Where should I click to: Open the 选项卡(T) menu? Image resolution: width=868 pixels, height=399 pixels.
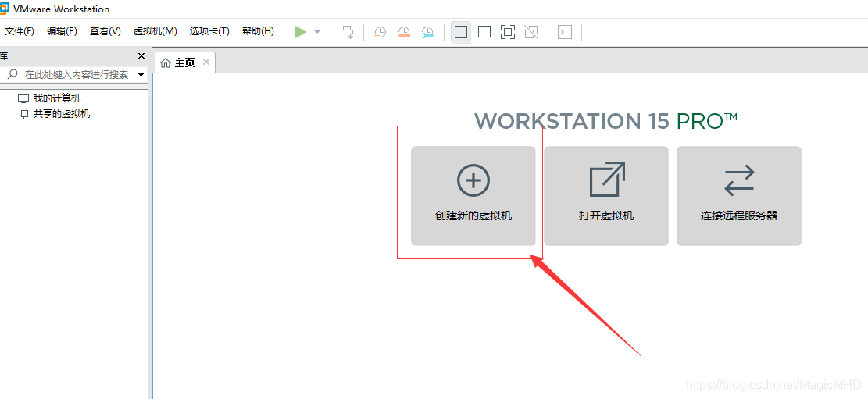click(x=209, y=31)
